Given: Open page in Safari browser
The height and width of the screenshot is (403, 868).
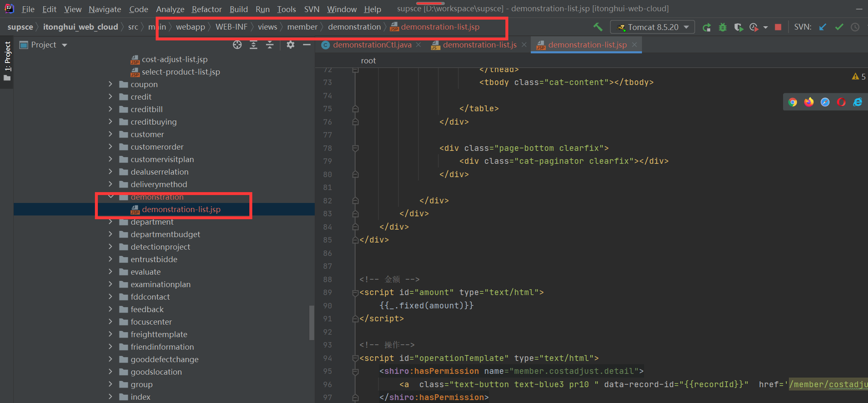Looking at the screenshot, I should (x=825, y=102).
